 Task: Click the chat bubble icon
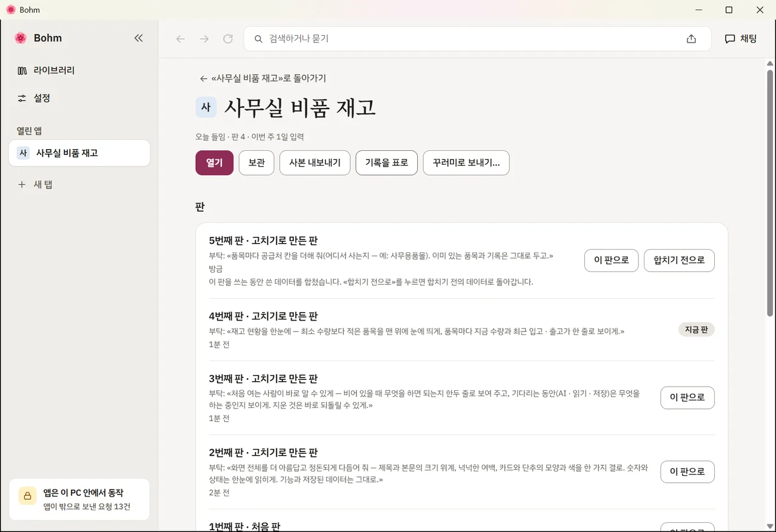pyautogui.click(x=730, y=39)
